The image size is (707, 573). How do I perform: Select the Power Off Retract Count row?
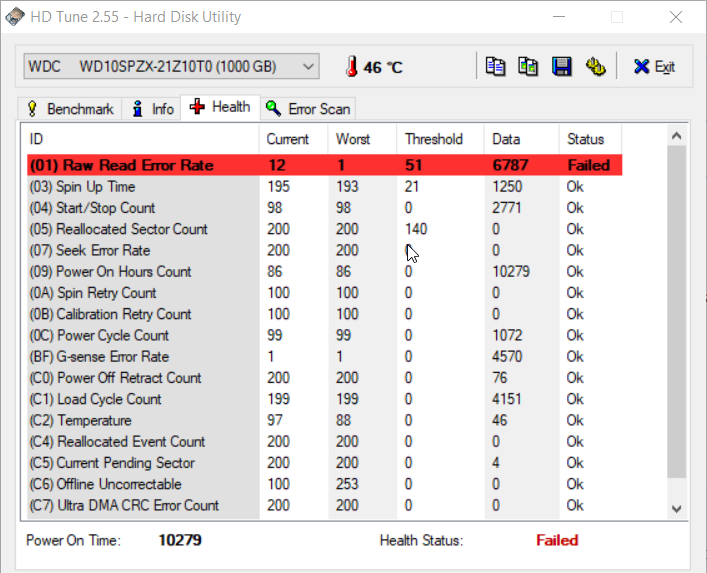tap(325, 378)
